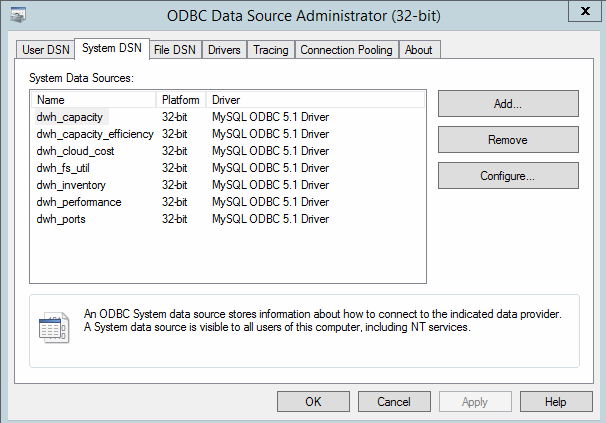
Task: Select the Drivers tab
Action: coord(224,50)
